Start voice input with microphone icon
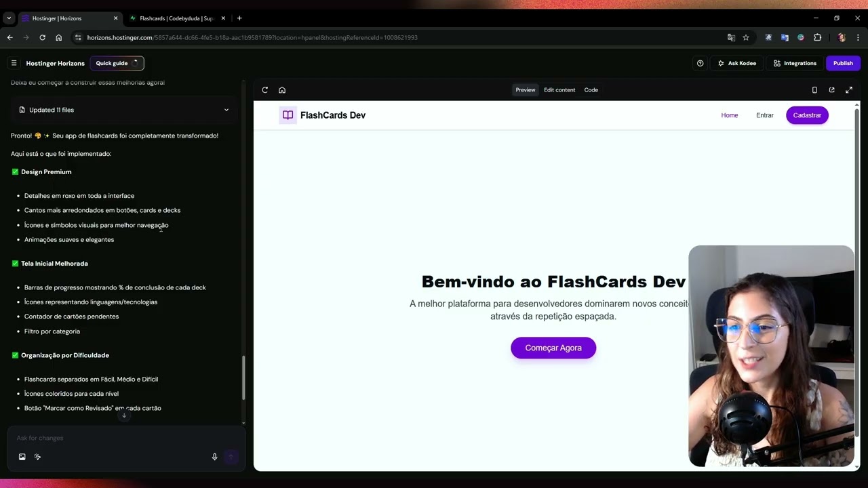The height and width of the screenshot is (488, 868). point(214,457)
